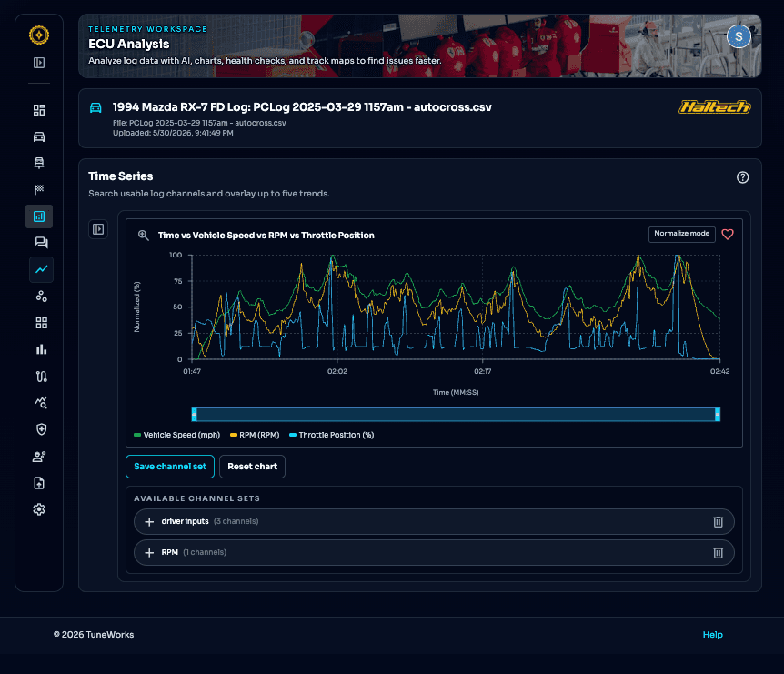The width and height of the screenshot is (784, 674).
Task: Open the car-on-lift (dyno) sidebar icon
Action: (39, 163)
